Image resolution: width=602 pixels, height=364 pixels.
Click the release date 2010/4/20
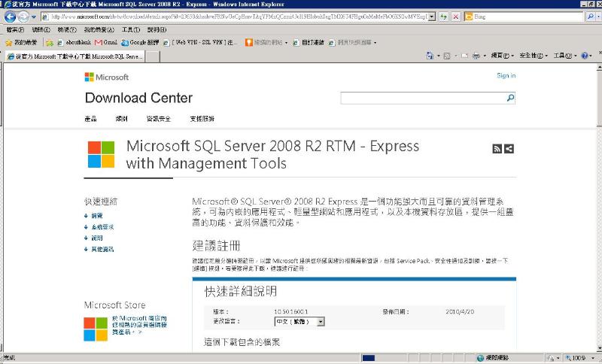(460, 312)
